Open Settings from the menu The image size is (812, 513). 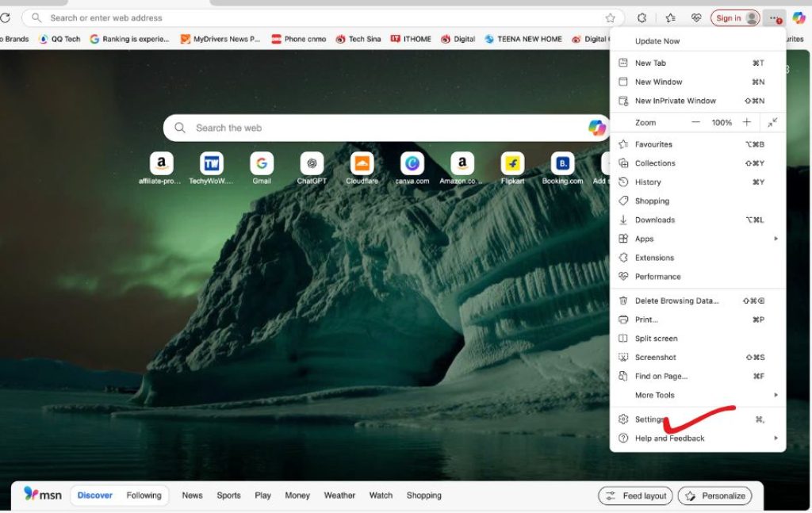(698, 419)
